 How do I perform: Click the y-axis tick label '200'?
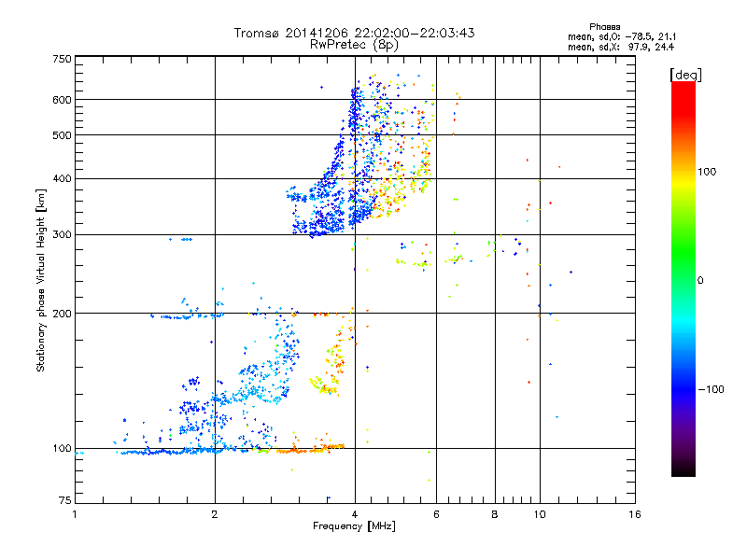pyautogui.click(x=62, y=314)
